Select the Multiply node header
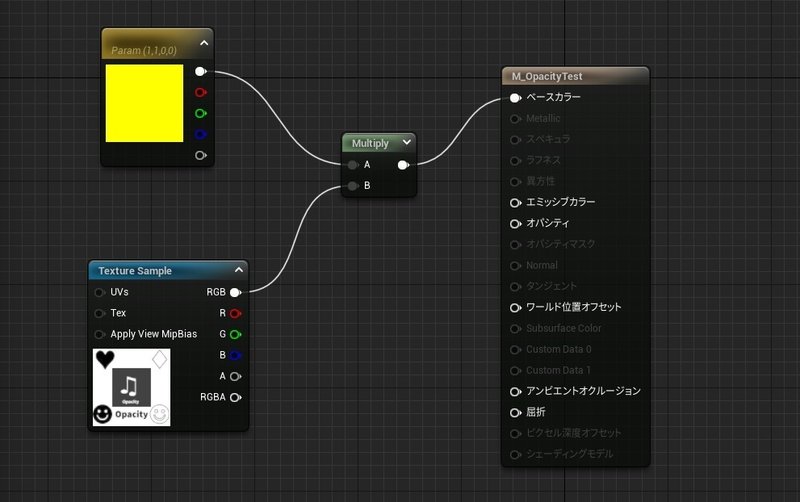The image size is (800, 502). tap(379, 143)
